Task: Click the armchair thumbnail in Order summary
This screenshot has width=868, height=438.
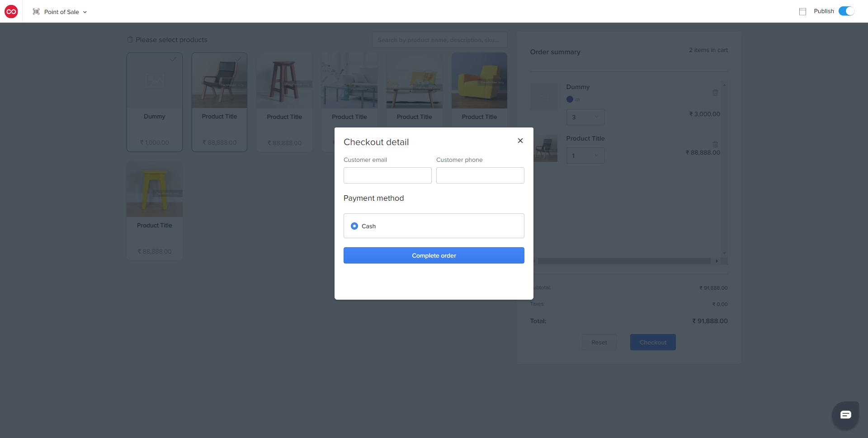Action: pyautogui.click(x=546, y=148)
